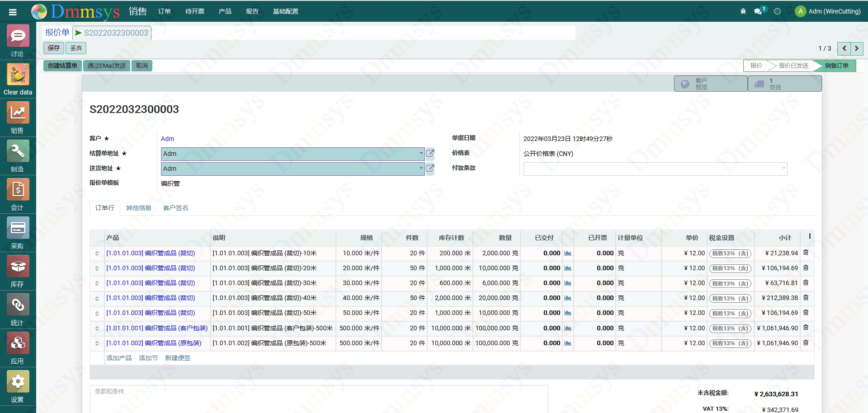Open external link for 送货地址

(430, 169)
